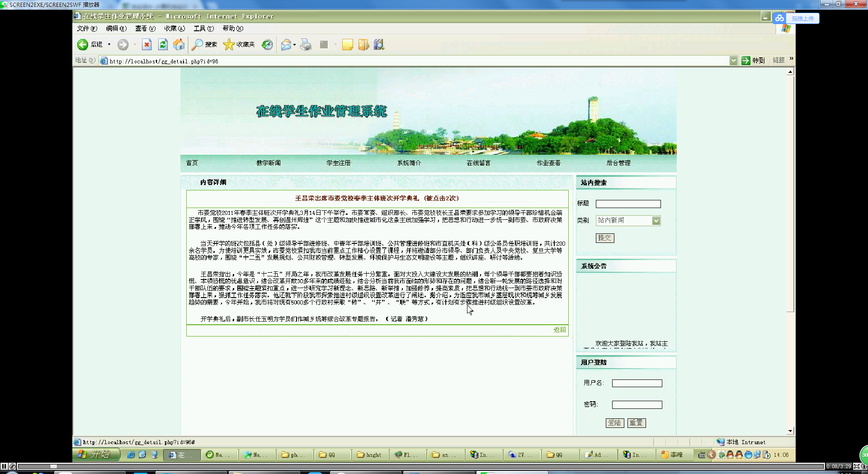This screenshot has height=474, width=868.
Task: Click the Print icon in toolbar
Action: (306, 44)
